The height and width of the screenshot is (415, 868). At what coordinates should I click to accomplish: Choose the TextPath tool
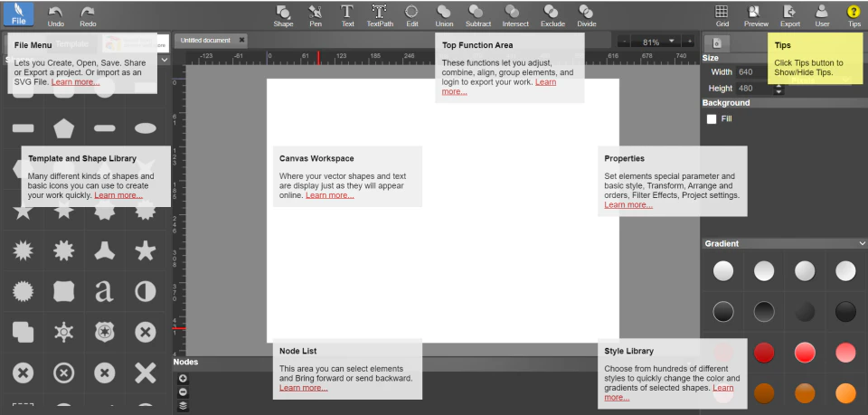[x=380, y=16]
